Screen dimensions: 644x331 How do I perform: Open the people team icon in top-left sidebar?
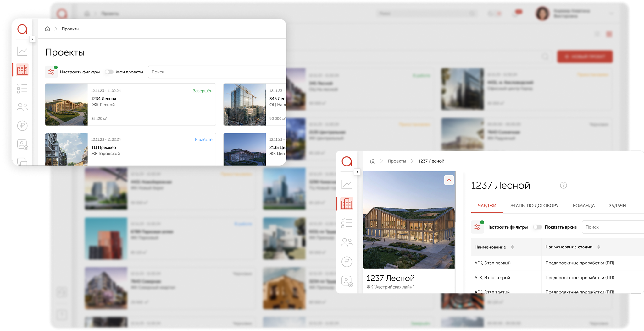pos(22,107)
